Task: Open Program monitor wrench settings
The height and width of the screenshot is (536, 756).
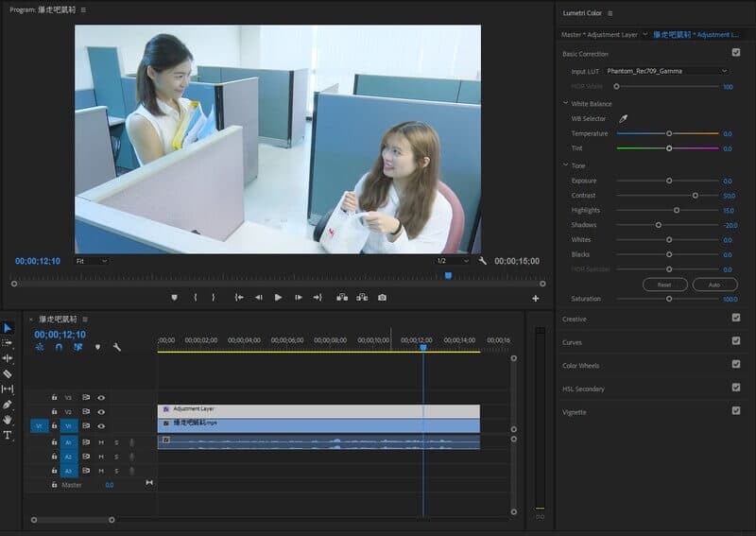Action: pyautogui.click(x=482, y=261)
